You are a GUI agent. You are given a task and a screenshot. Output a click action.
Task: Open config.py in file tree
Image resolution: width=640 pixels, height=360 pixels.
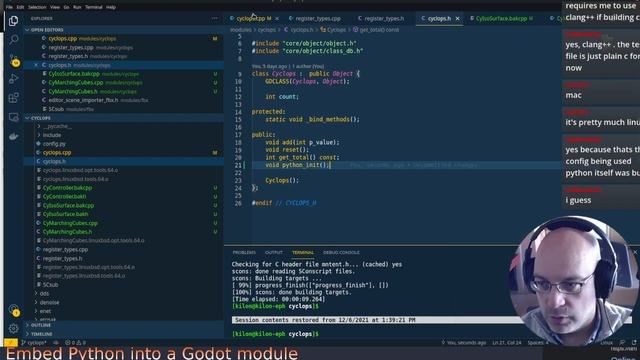(x=54, y=144)
